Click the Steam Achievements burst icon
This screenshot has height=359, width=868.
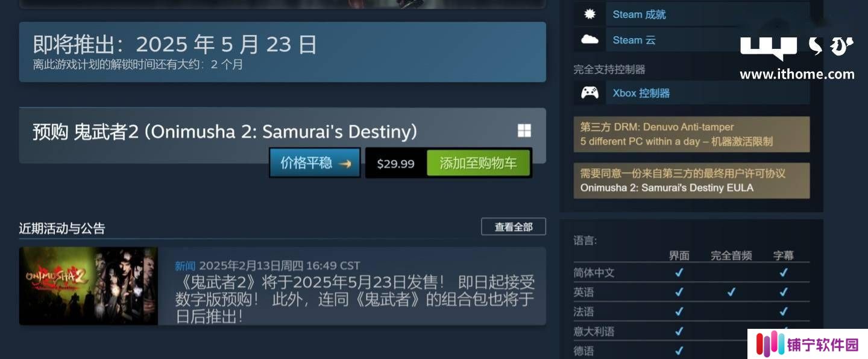pos(589,14)
